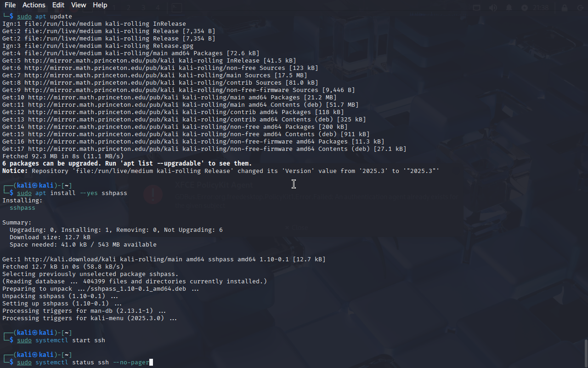Click the 'Get:17' non-free-firmware Contents line
The image size is (588, 368).
tap(204, 149)
